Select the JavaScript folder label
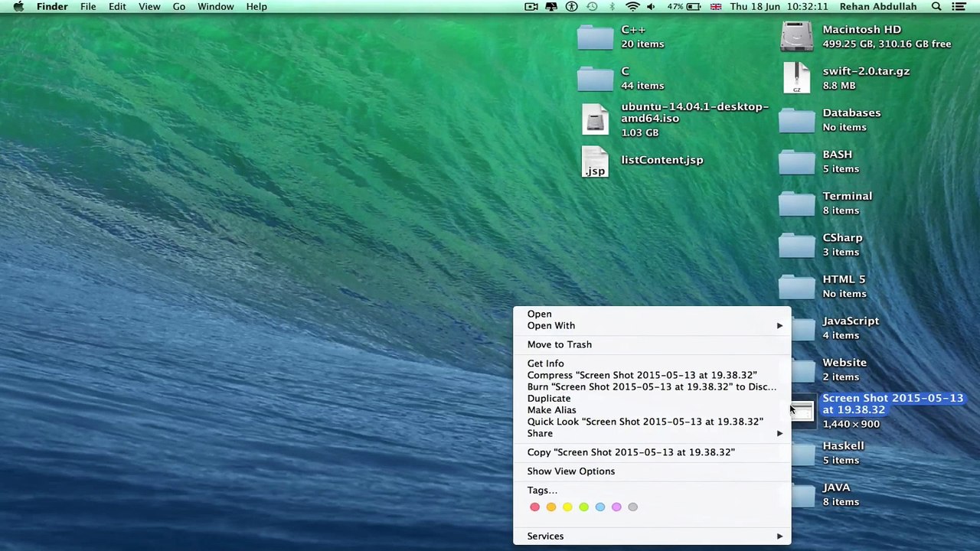 (851, 321)
